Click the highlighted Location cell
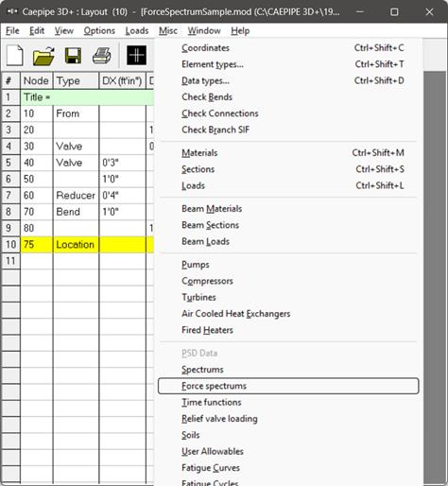Screen dimensions: 448x486 tap(76, 245)
